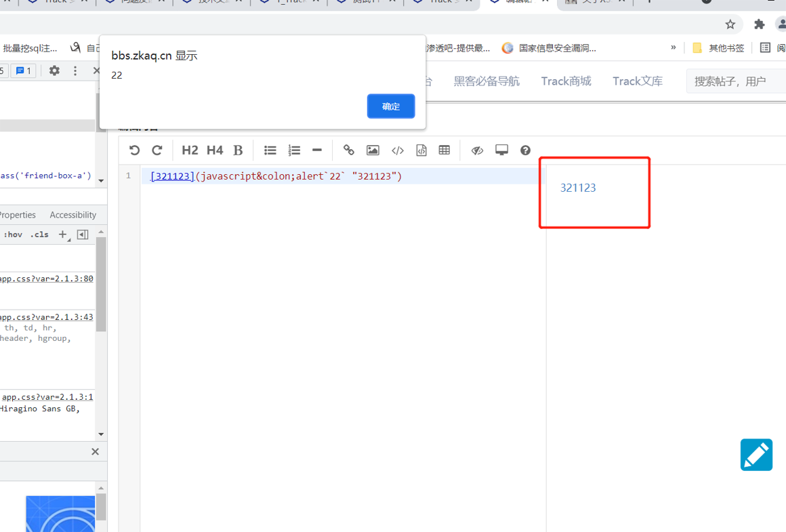786x532 pixels.
Task: Open DevTools three-dot more menu
Action: (x=75, y=70)
